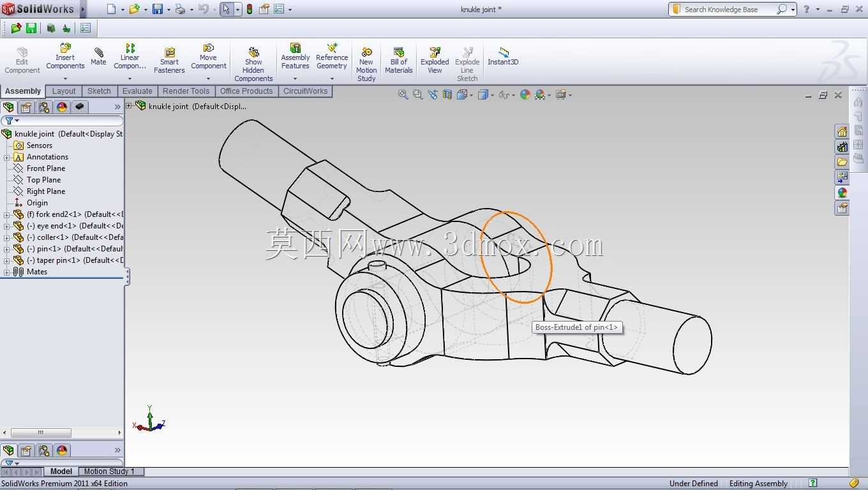Click the Section View icon

[447, 94]
